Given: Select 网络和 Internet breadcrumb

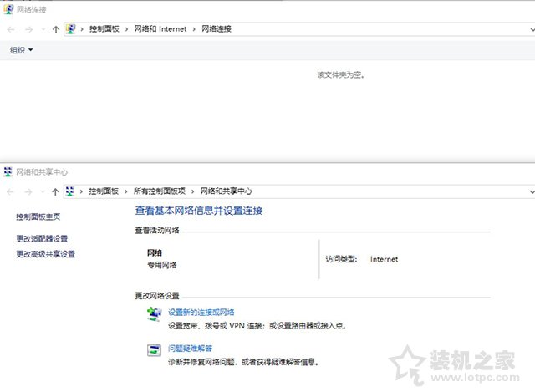Looking at the screenshot, I should pyautogui.click(x=160, y=29).
